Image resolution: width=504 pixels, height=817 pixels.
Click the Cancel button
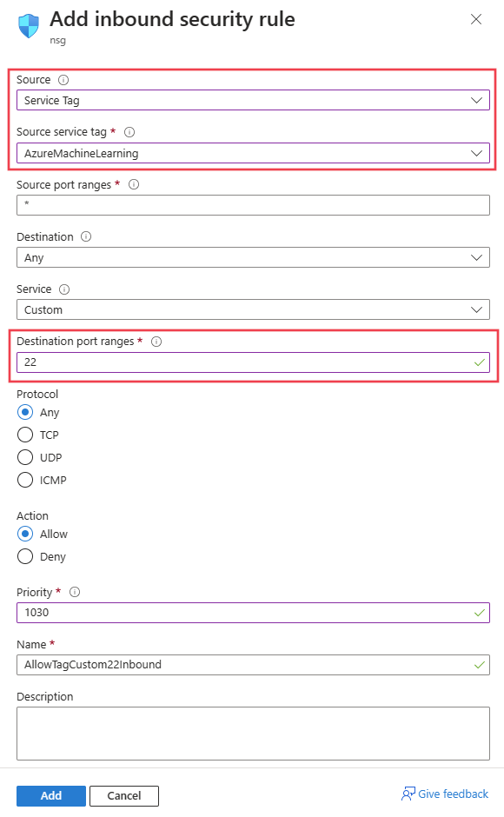pos(124,795)
